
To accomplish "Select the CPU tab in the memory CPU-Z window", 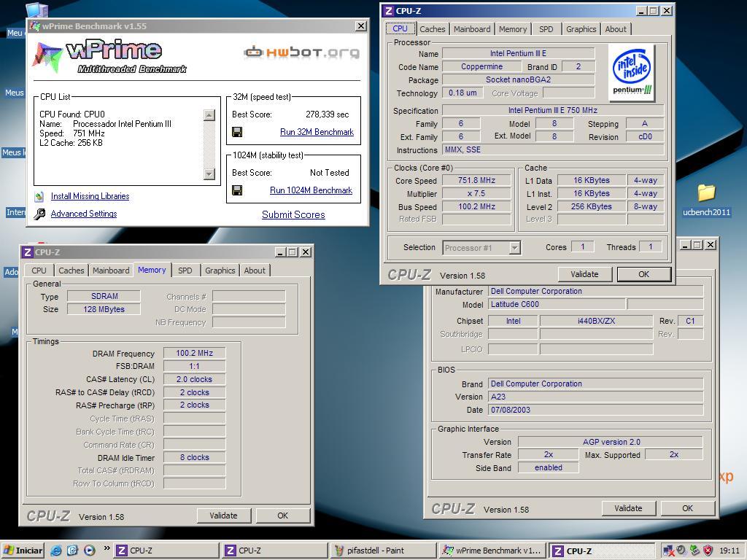I will pyautogui.click(x=39, y=271).
